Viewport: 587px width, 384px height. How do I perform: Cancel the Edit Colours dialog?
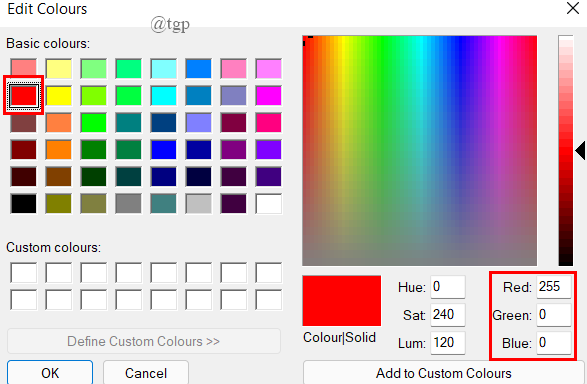(x=146, y=373)
